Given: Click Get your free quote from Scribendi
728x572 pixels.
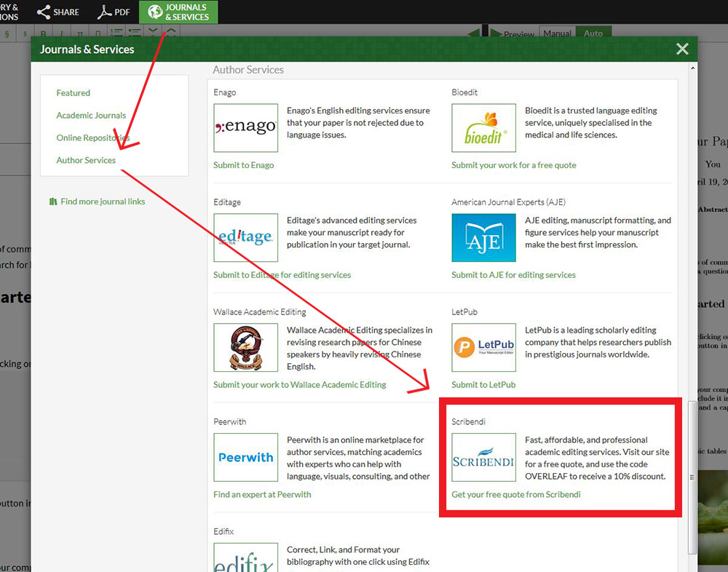Looking at the screenshot, I should pyautogui.click(x=516, y=494).
